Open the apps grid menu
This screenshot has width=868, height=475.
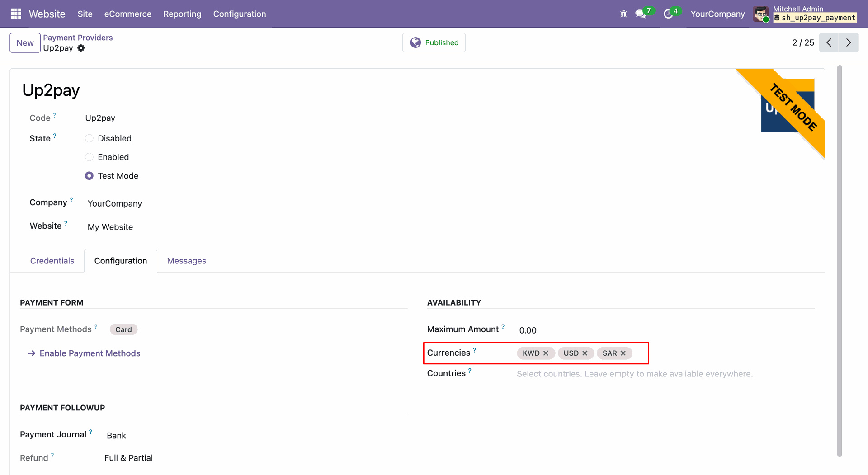coord(16,14)
